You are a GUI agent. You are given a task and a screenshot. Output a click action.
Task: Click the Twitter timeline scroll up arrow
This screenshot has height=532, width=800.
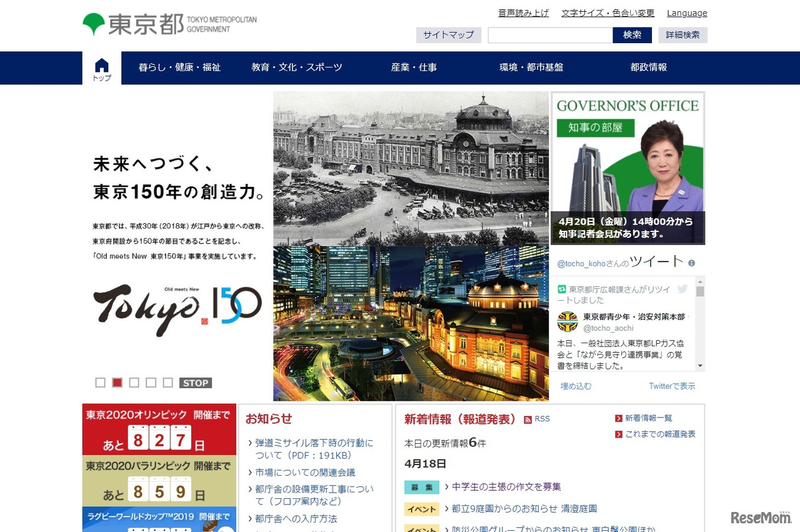[700, 281]
